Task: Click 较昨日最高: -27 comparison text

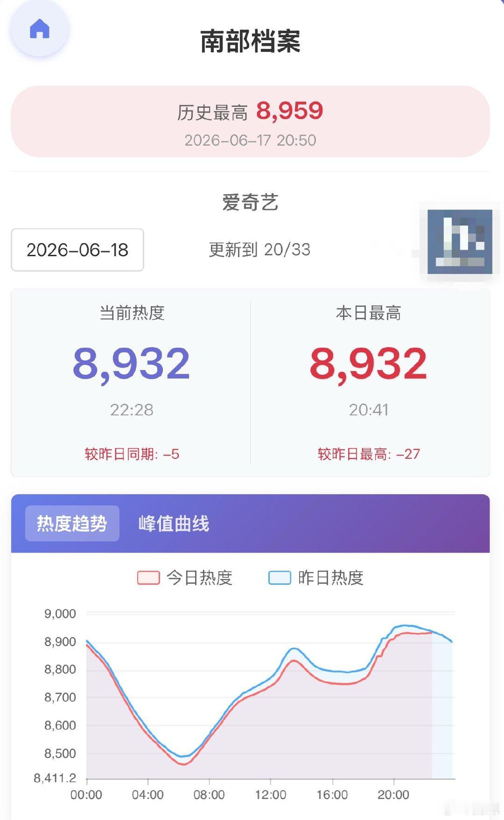Action: click(369, 454)
